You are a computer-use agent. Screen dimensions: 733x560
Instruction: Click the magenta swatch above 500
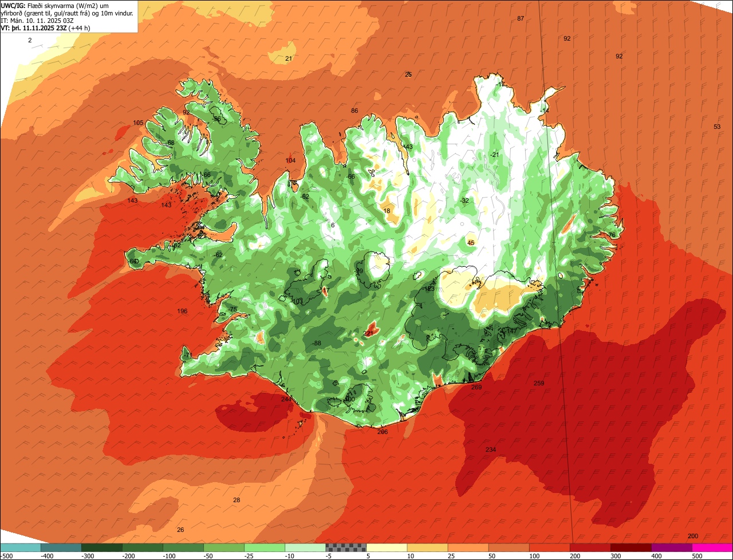pyautogui.click(x=712, y=547)
